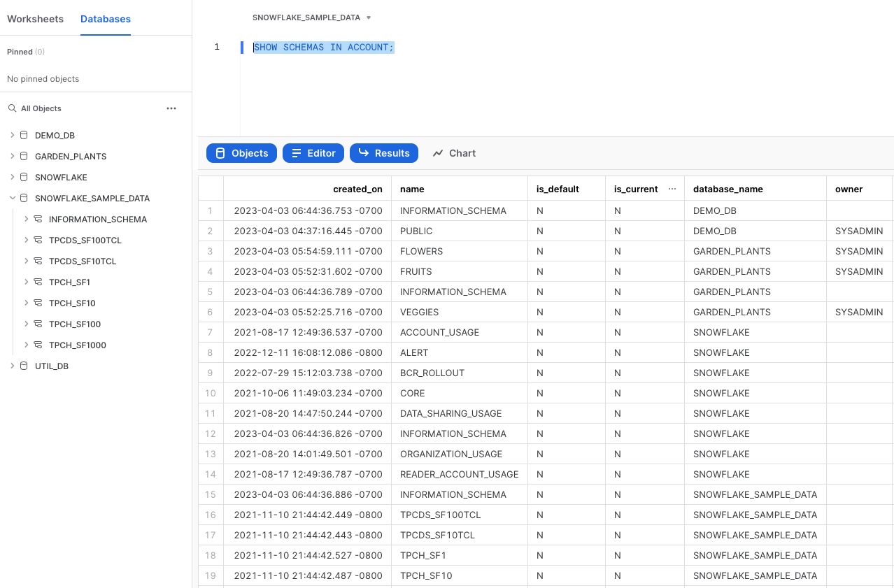Click the DEMO_DB database icon
The image size is (894, 588).
coord(24,135)
